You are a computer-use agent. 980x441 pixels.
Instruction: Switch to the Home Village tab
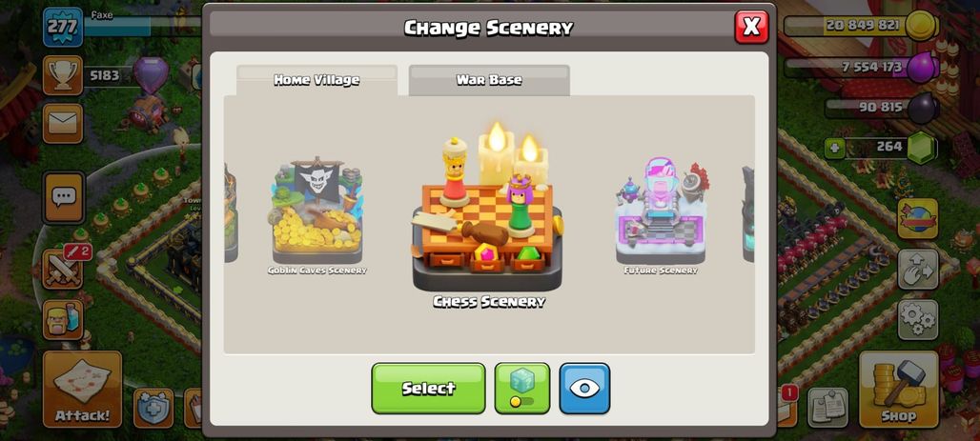click(316, 80)
